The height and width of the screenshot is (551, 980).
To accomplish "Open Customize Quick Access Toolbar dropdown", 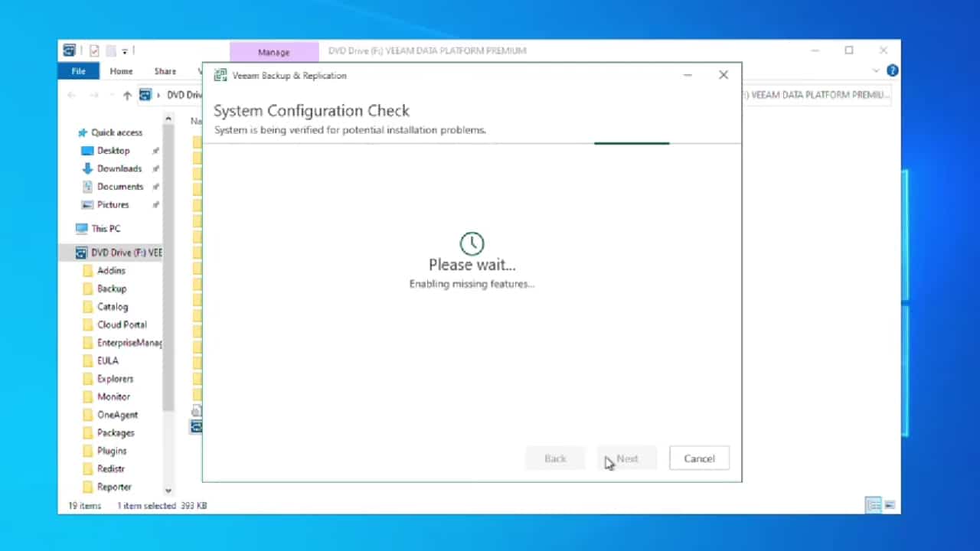I will [x=124, y=51].
